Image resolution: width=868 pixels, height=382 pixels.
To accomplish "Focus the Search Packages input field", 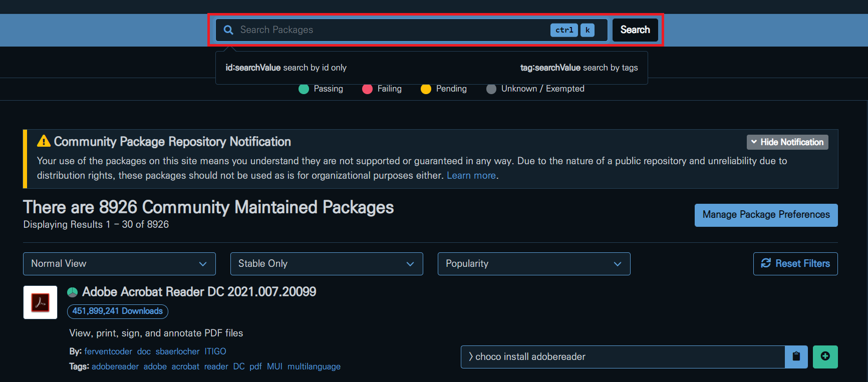I will (x=412, y=30).
